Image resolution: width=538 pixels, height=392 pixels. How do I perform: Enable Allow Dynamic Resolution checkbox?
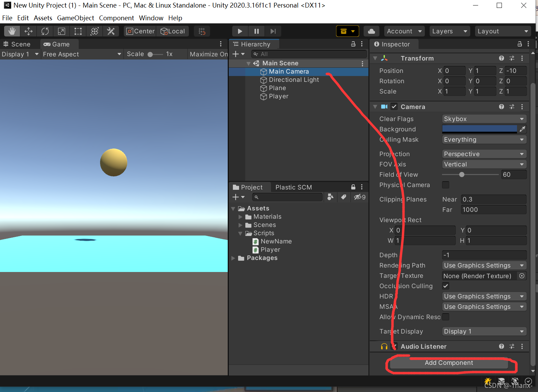coord(445,317)
